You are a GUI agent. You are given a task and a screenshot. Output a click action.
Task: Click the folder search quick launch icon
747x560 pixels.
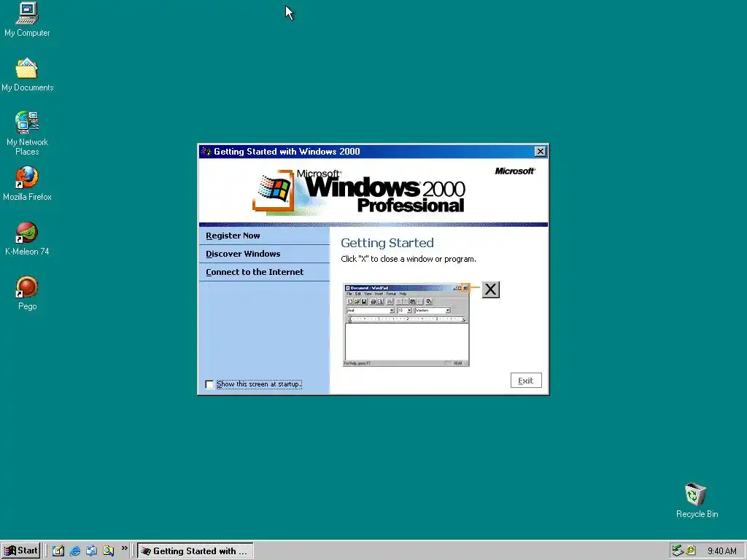click(x=109, y=551)
